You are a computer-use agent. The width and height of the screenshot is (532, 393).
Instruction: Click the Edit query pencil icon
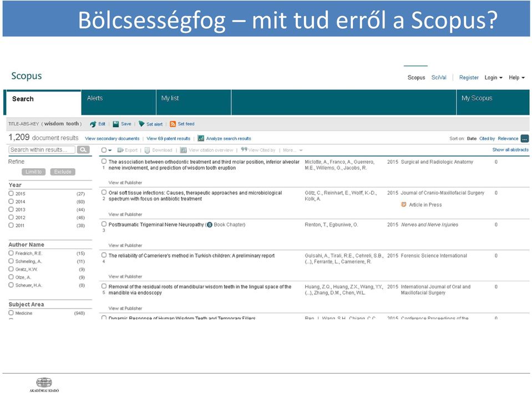93,124
